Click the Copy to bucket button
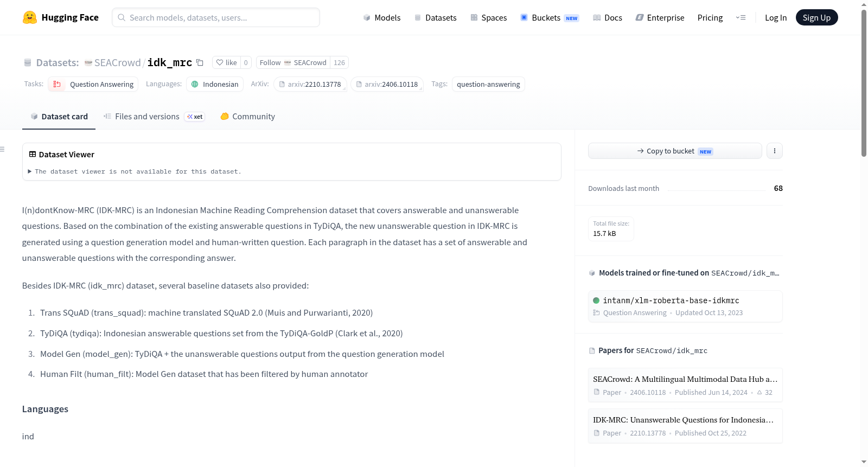The width and height of the screenshot is (868, 467). (675, 151)
